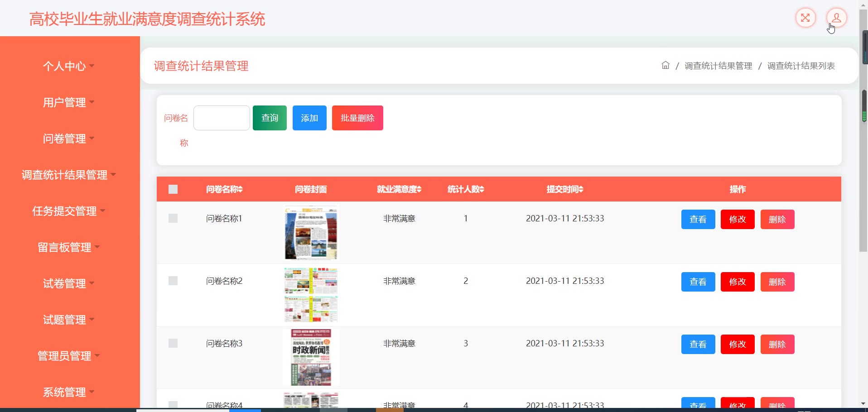Sort by 统计人数 column arrows
This screenshot has height=412, width=868.
point(482,189)
